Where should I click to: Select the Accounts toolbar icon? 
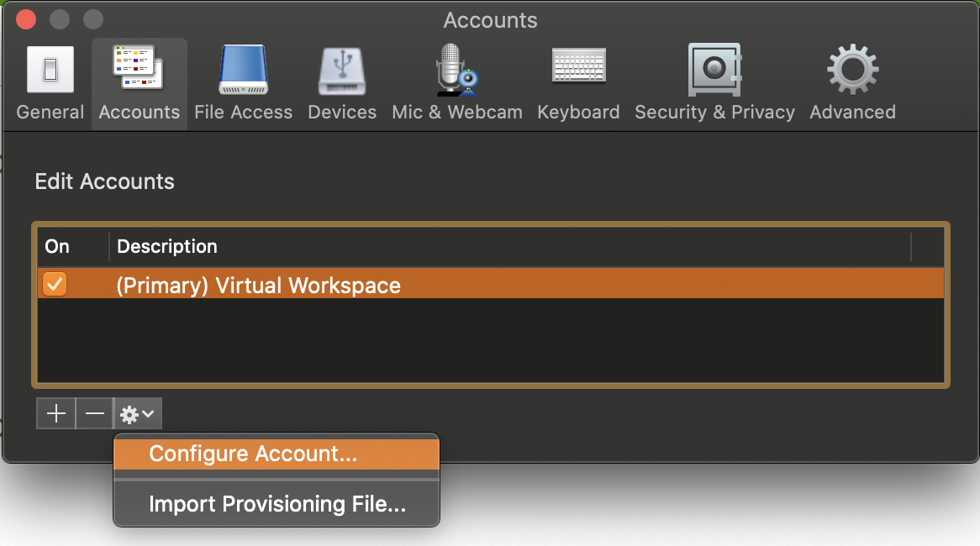(139, 84)
